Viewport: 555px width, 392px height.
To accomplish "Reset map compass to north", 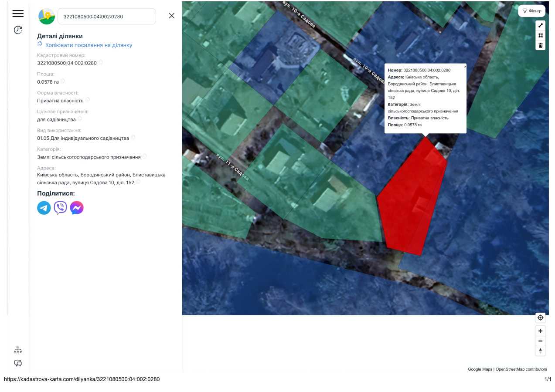I will [541, 351].
